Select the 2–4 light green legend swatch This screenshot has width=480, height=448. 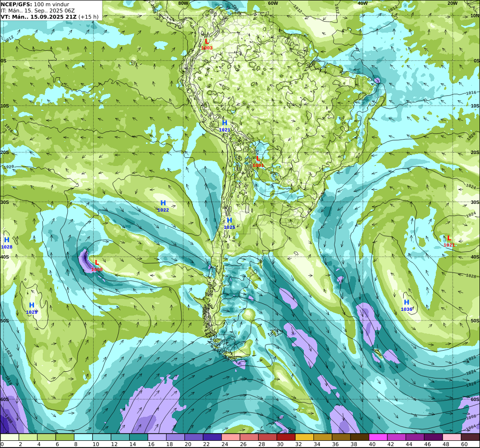[x=28, y=437]
